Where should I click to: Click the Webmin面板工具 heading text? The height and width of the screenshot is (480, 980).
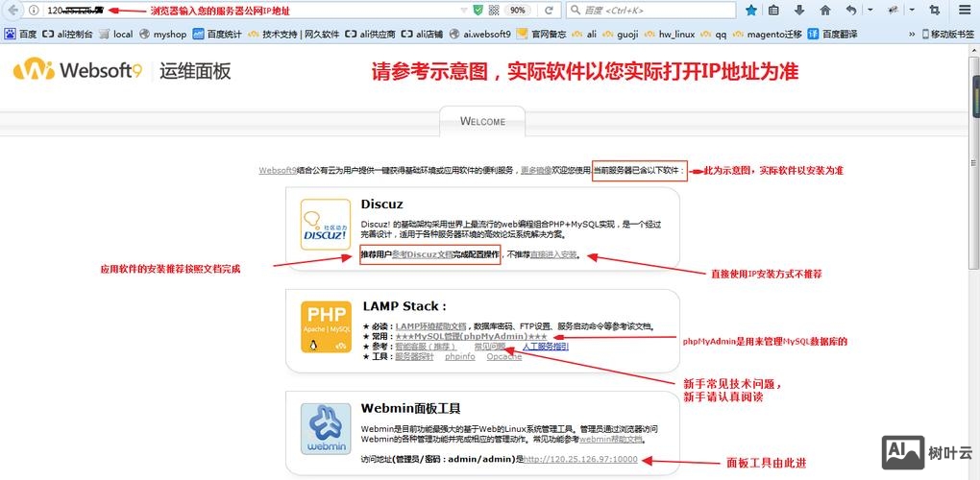(x=410, y=409)
